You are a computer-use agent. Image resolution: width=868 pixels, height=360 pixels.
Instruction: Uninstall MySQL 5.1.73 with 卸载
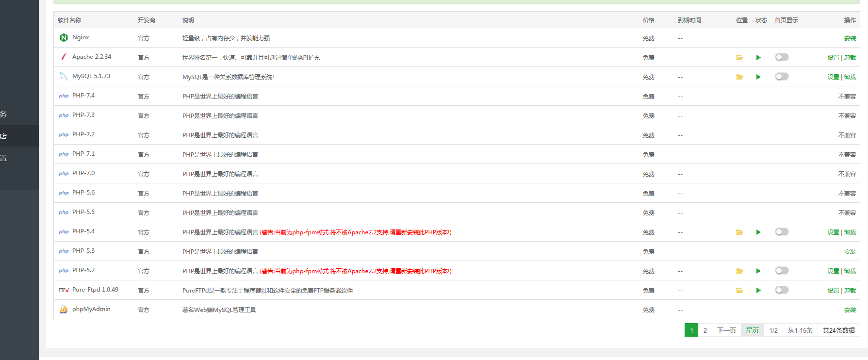point(850,77)
